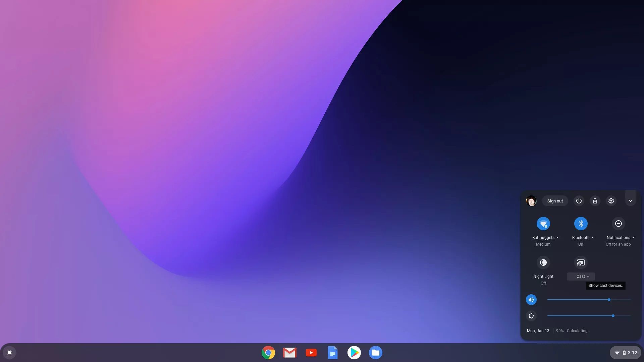Click the launcher circle button
This screenshot has width=644, height=362.
click(9, 352)
